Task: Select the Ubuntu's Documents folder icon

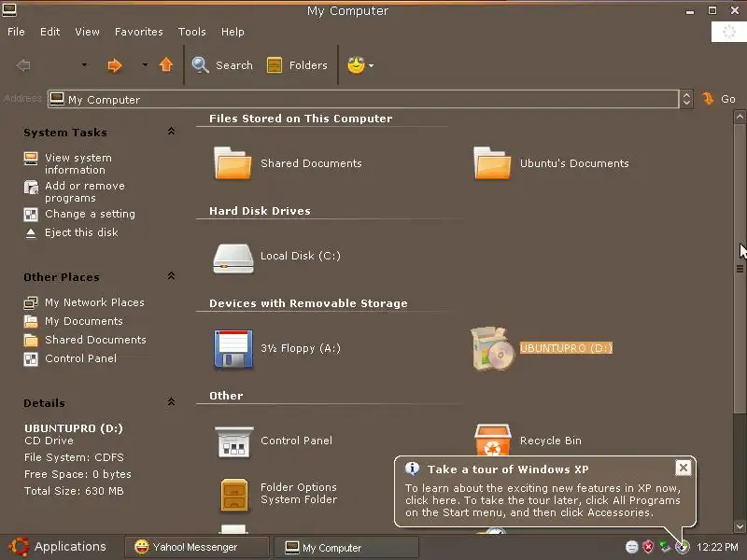Action: [492, 162]
